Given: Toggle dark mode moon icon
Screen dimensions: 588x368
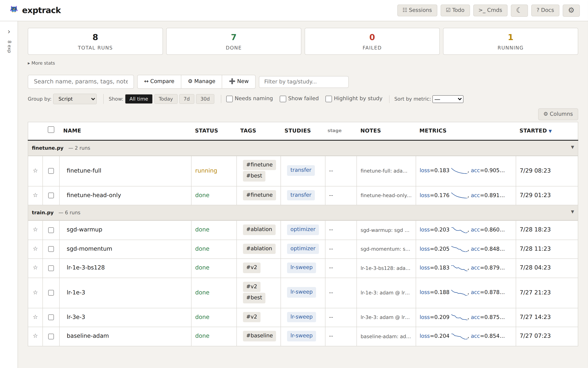Looking at the screenshot, I should [x=519, y=10].
